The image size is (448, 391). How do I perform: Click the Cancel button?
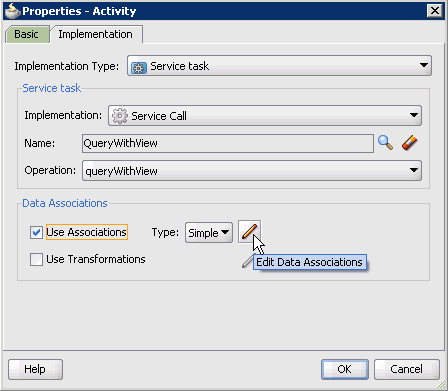point(407,369)
